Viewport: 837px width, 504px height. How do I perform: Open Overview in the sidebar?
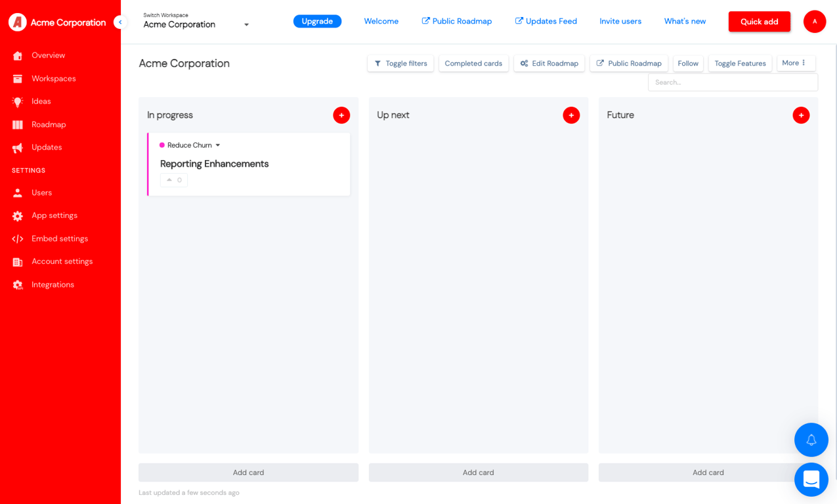pos(48,55)
